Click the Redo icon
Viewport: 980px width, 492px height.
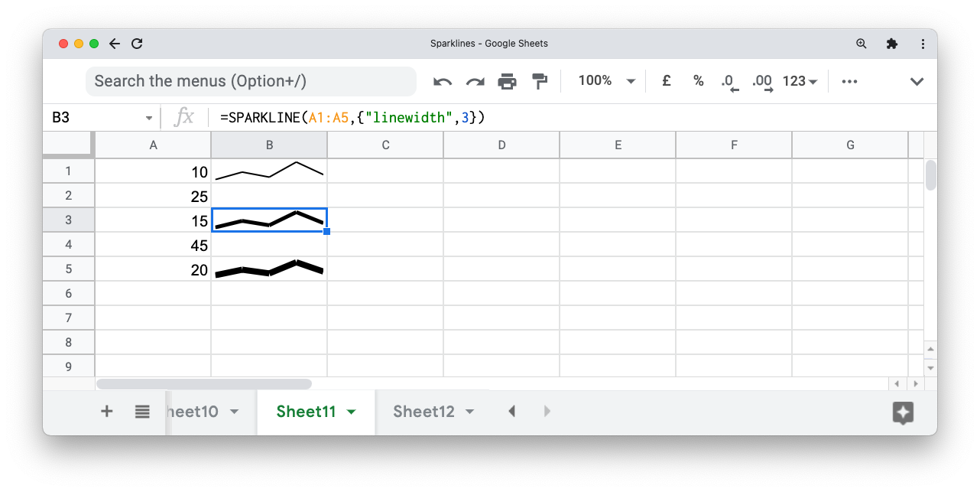475,80
